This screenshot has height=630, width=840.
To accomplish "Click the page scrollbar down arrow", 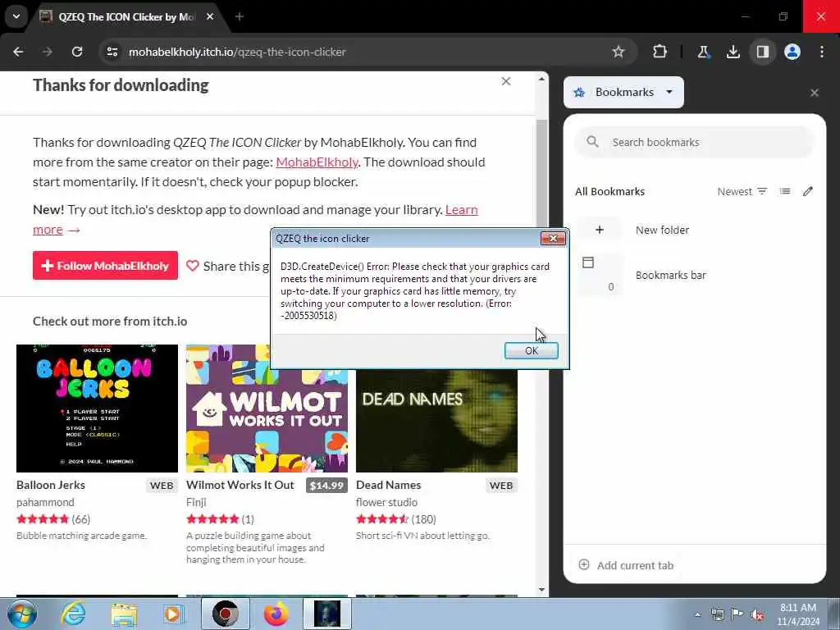I will pos(541,590).
